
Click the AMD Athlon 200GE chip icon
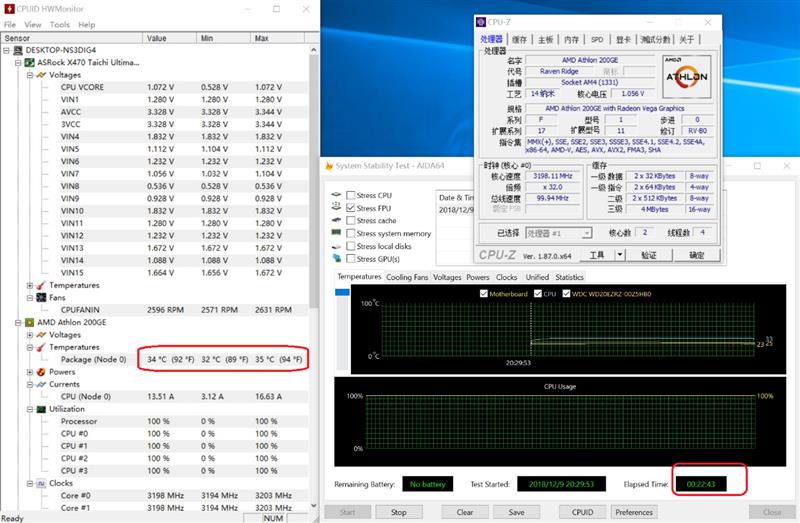click(30, 322)
